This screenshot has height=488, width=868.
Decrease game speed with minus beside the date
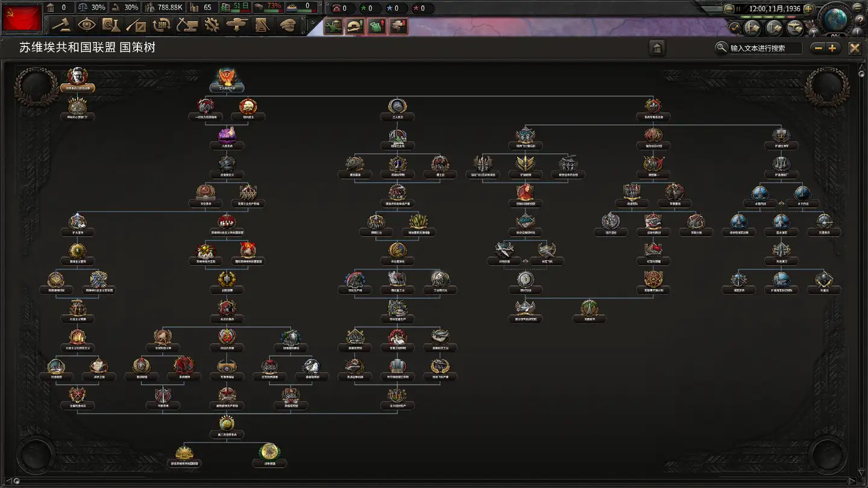click(729, 8)
